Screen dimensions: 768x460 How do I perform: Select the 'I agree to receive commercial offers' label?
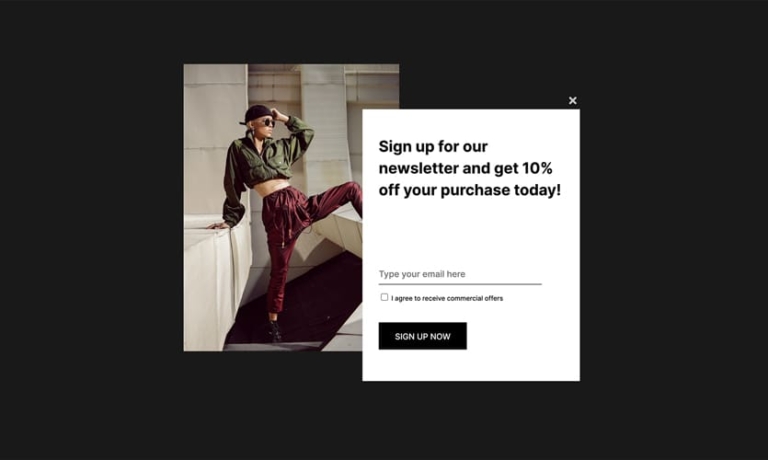click(x=447, y=298)
